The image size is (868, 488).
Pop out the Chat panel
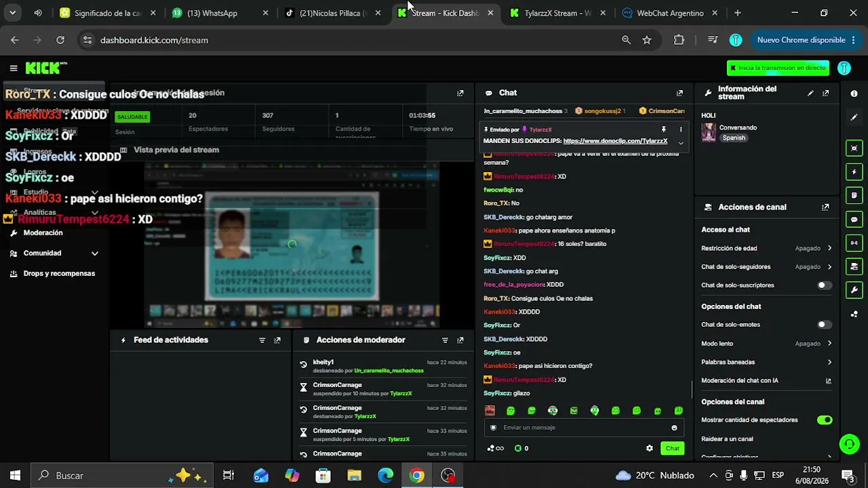679,93
